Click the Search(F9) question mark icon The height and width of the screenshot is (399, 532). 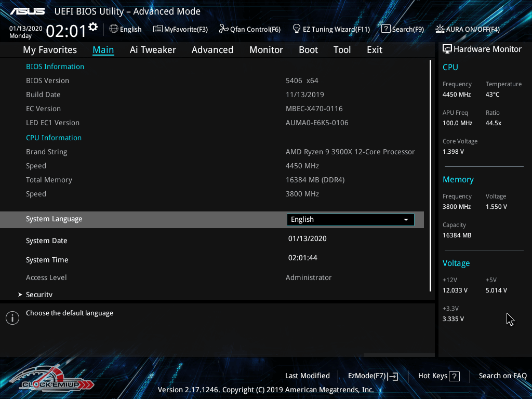tap(385, 29)
